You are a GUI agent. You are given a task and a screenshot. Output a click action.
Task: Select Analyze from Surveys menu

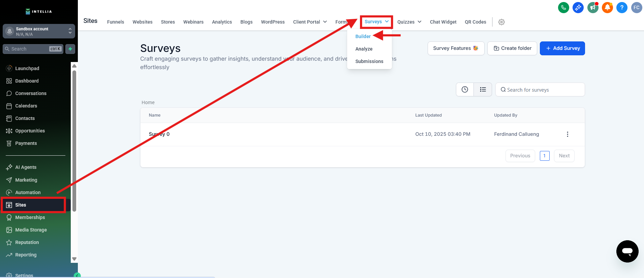tap(364, 49)
